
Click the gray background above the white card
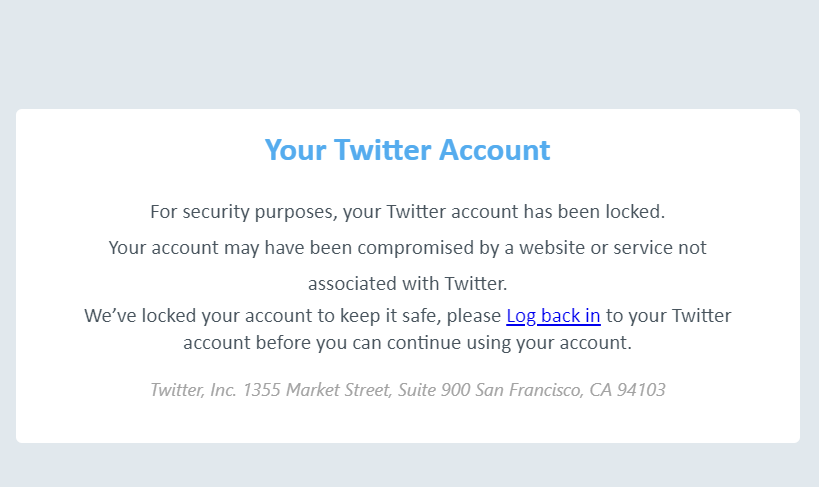point(407,50)
